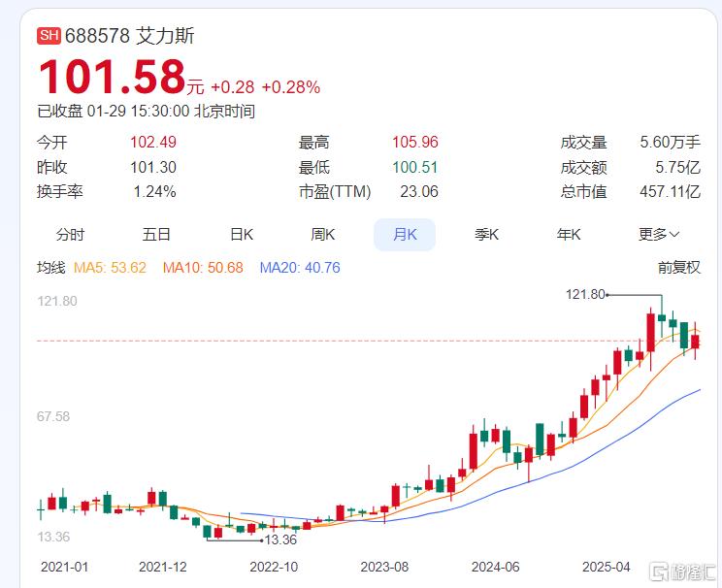The width and height of the screenshot is (722, 588).
Task: Click the price change +0.28
Action: 233,87
